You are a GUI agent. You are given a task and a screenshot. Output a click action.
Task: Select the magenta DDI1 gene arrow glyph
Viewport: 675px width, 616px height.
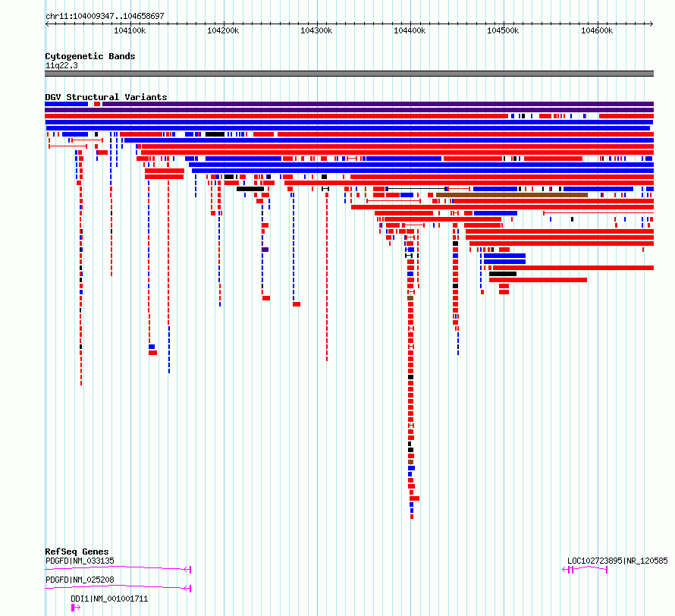(76, 608)
